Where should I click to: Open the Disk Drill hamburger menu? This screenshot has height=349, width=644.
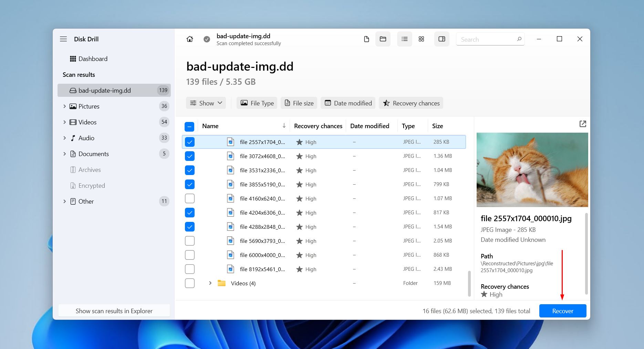tap(63, 39)
